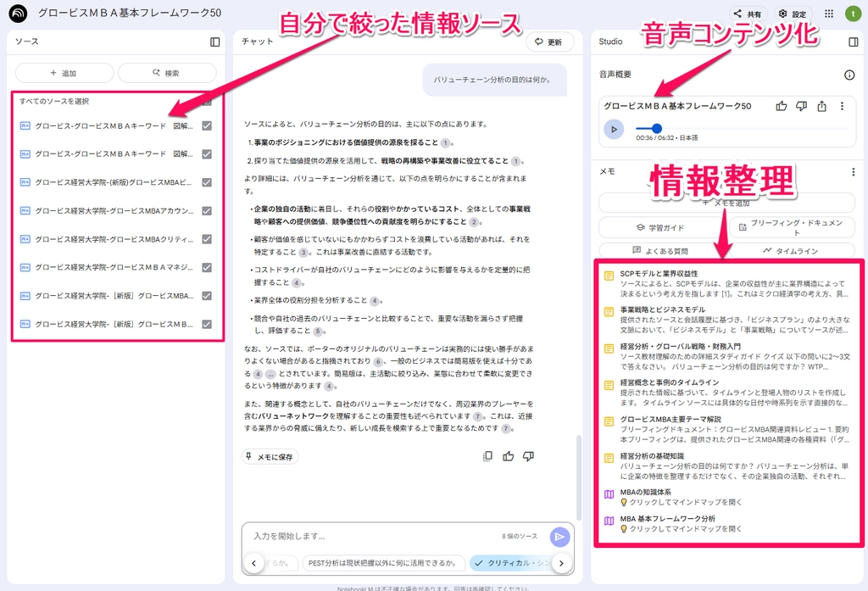Click the 更新 refresh button

549,42
